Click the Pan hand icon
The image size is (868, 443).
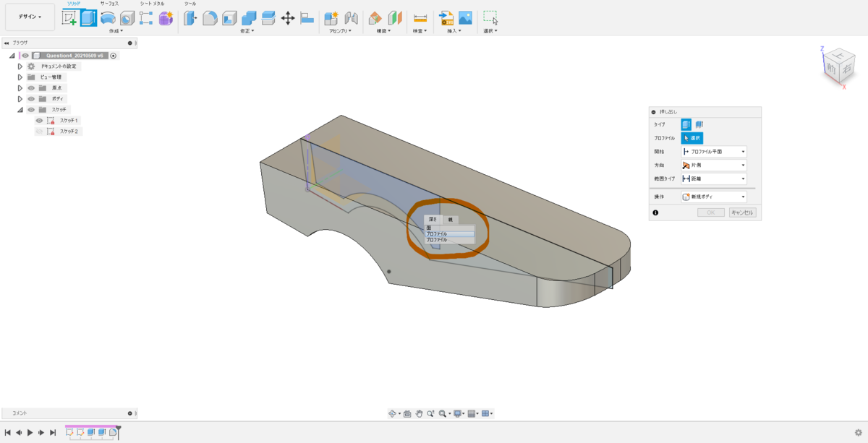coord(419,413)
